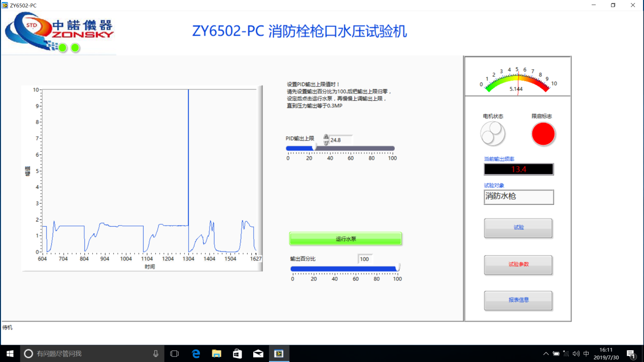Open the 试验参数 test parameters panel
Screen dimensions: 644x362
click(518, 265)
